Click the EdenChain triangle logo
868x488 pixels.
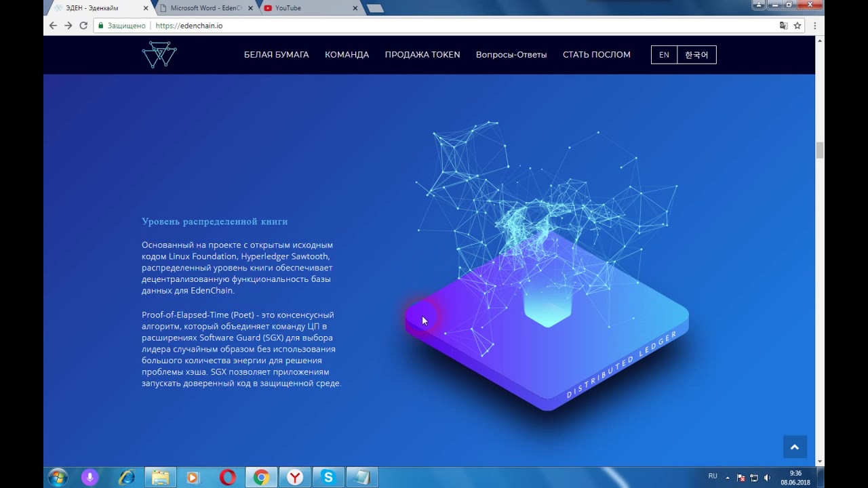[159, 54]
